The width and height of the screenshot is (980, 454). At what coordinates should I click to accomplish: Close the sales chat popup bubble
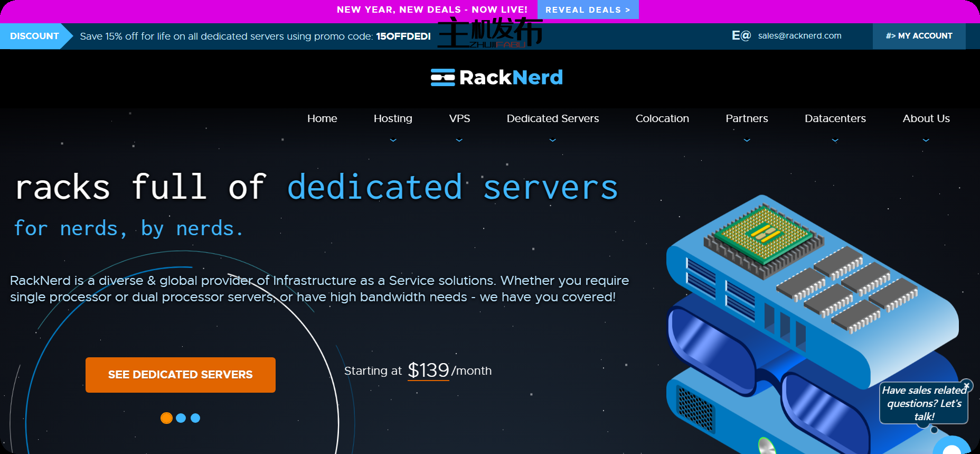point(966,385)
